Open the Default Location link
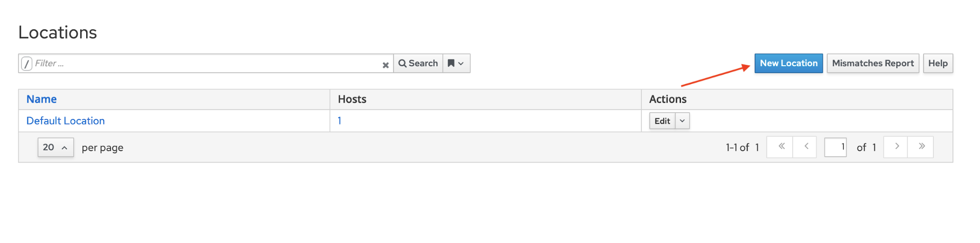The image size is (980, 243). click(x=66, y=121)
